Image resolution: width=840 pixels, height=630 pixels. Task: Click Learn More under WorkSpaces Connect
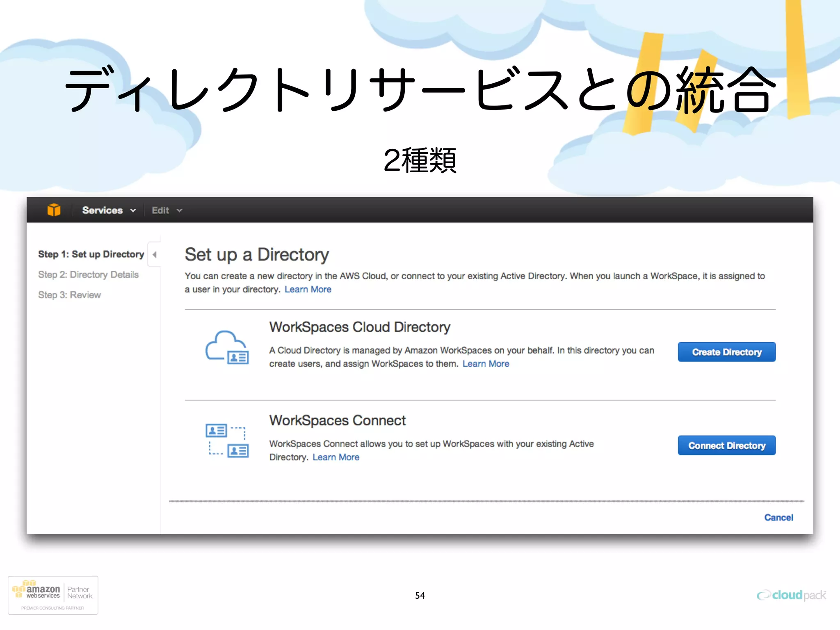[336, 457]
